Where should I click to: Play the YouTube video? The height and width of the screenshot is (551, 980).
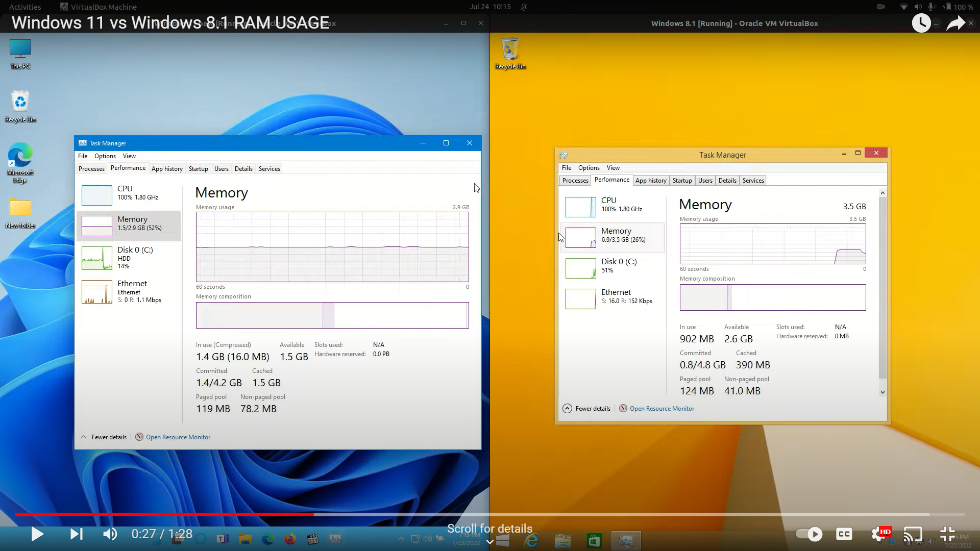(37, 534)
